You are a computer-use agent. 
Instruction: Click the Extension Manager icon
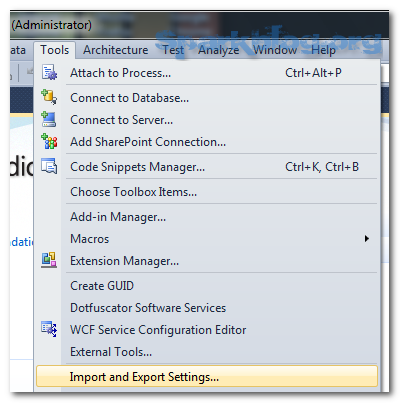pyautogui.click(x=49, y=260)
